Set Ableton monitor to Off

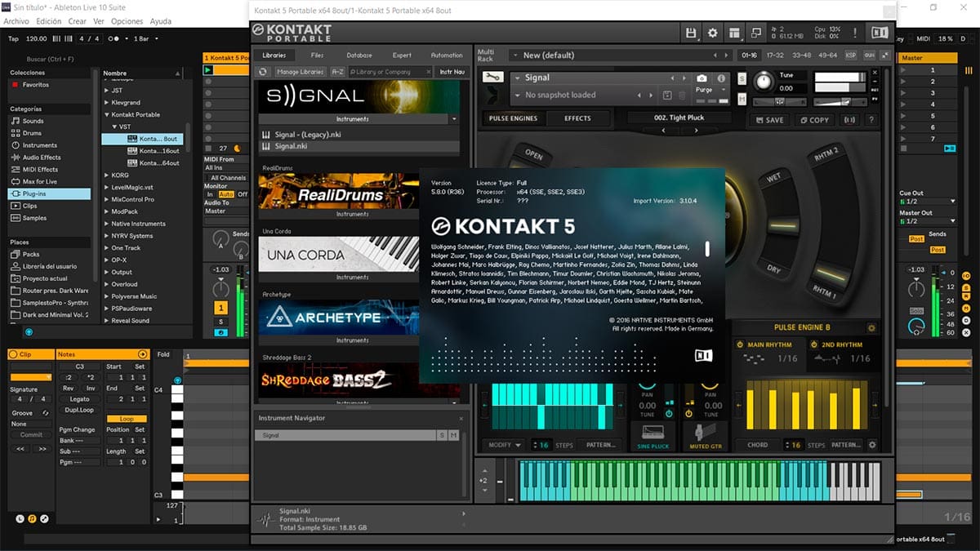point(243,194)
